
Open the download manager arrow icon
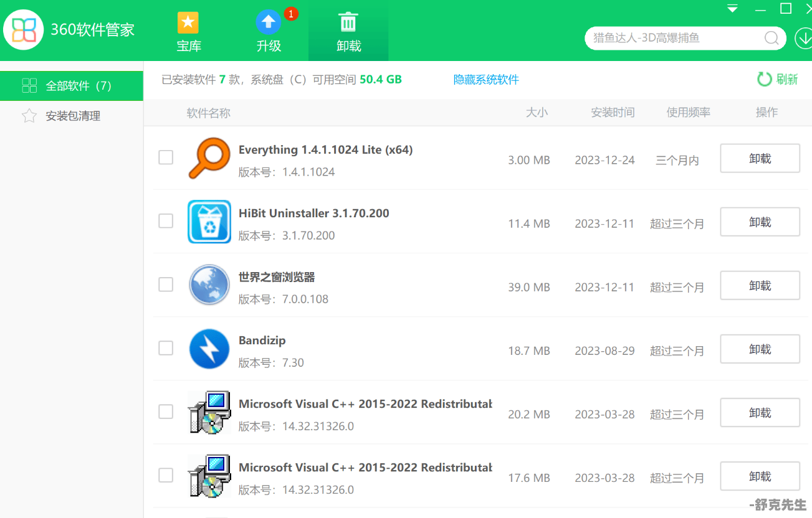(804, 38)
